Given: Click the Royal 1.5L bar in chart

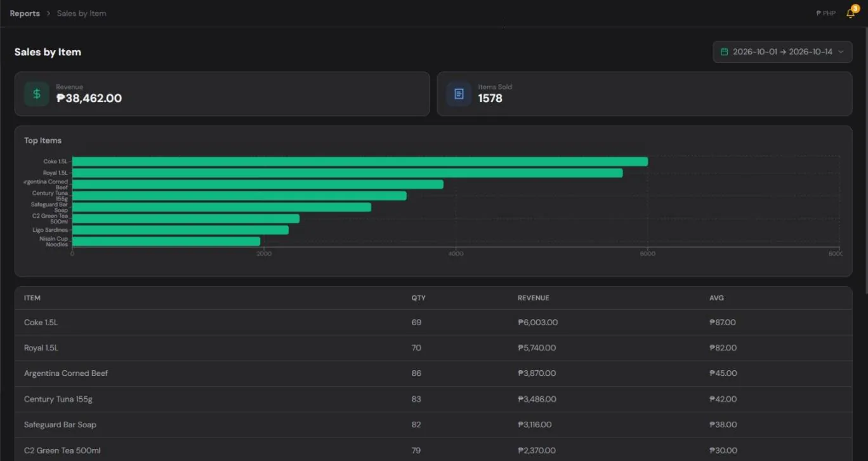Looking at the screenshot, I should click(347, 173).
